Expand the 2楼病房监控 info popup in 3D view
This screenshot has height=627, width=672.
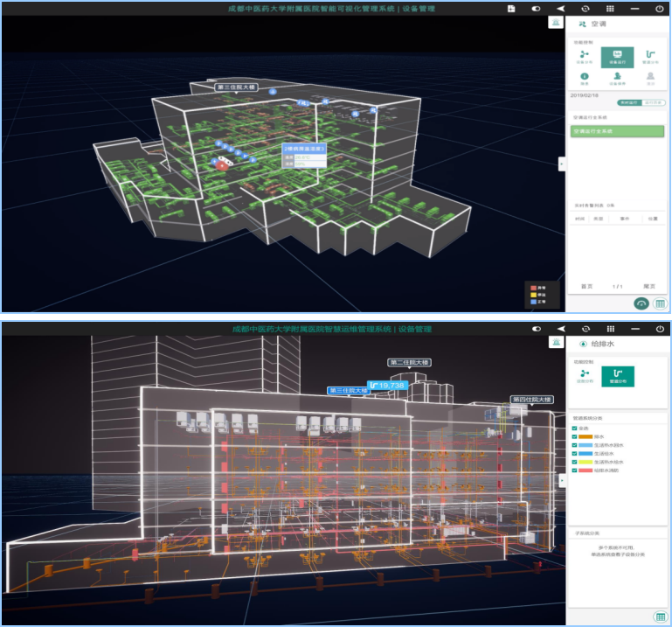[x=302, y=149]
